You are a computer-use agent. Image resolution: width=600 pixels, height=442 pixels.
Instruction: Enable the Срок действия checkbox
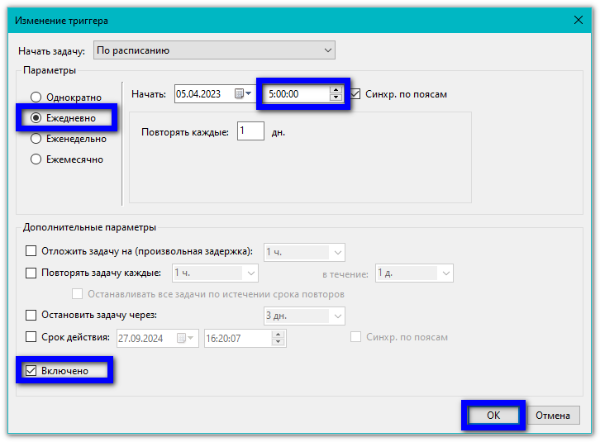[x=30, y=338]
